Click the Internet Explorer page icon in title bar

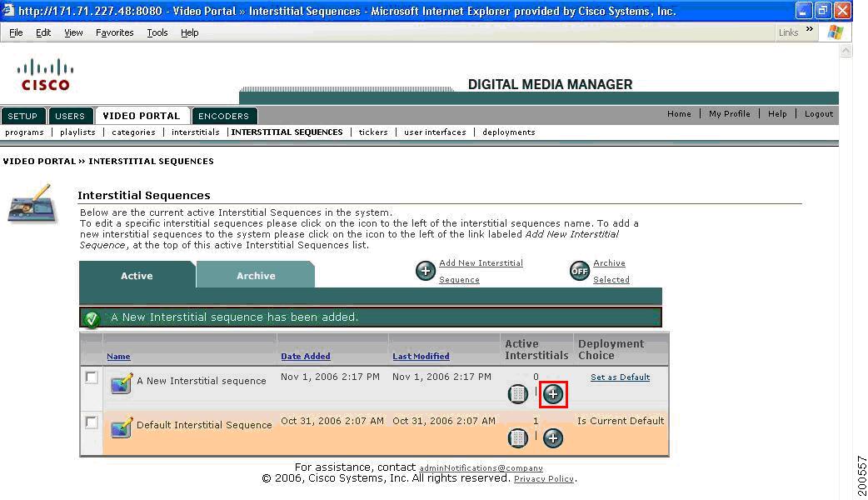tap(7, 11)
